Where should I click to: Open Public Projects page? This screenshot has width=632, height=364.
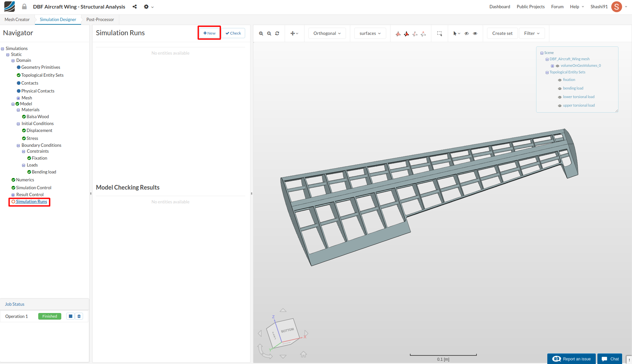click(x=531, y=7)
